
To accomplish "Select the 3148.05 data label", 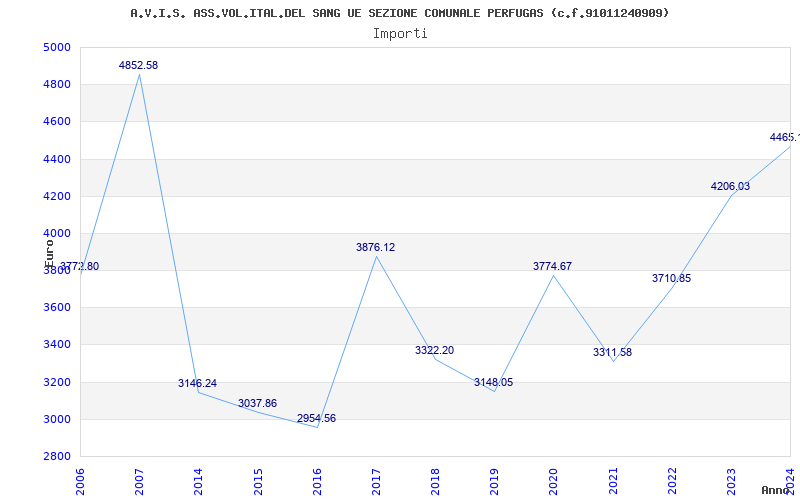I will pyautogui.click(x=493, y=383).
